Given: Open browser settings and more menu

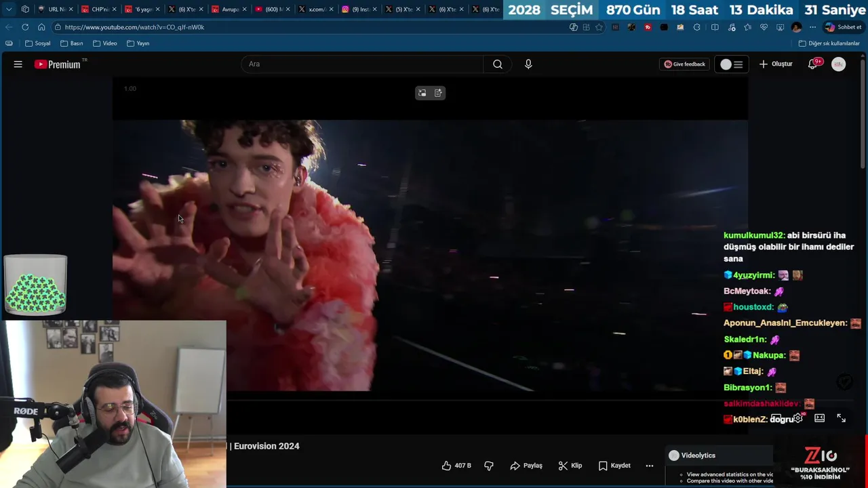Looking at the screenshot, I should (x=812, y=27).
